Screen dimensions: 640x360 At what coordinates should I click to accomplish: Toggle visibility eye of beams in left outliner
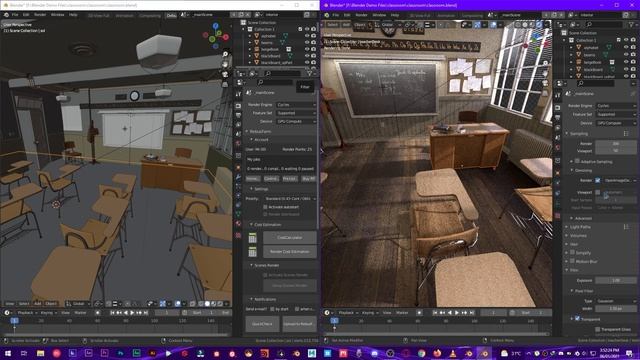tap(307, 42)
